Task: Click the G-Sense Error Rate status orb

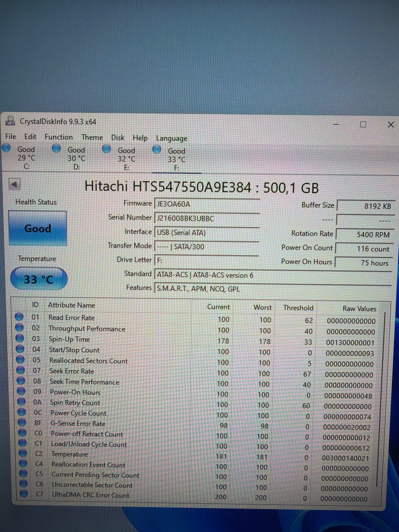Action: pyautogui.click(x=22, y=423)
